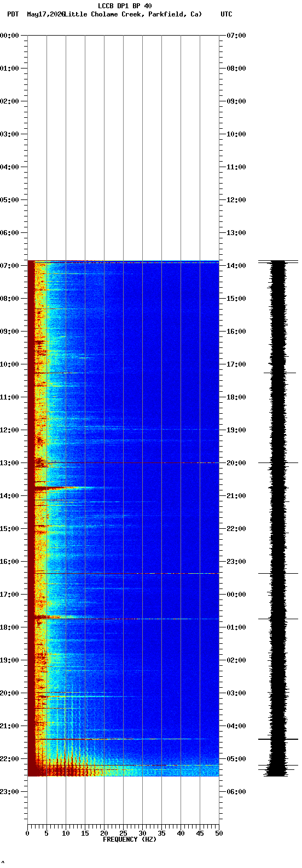This screenshot has width=302, height=868.
Task: Click the 15 Hz frequency axis label
Action: (x=85, y=833)
